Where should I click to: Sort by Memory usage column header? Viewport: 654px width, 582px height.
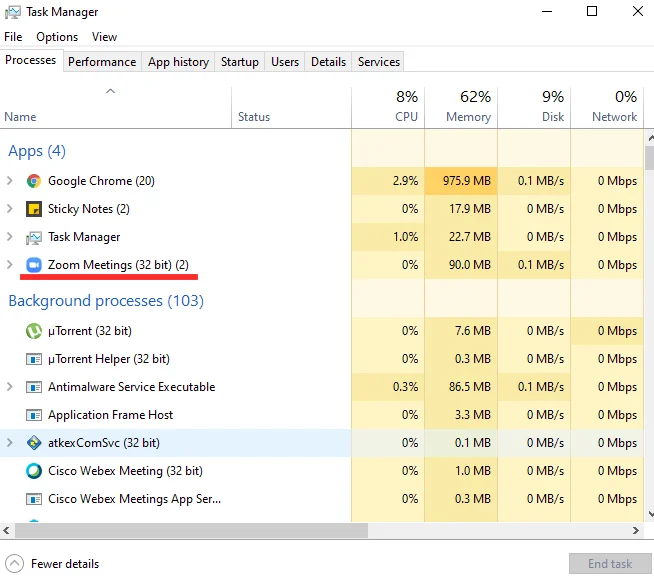(461, 108)
